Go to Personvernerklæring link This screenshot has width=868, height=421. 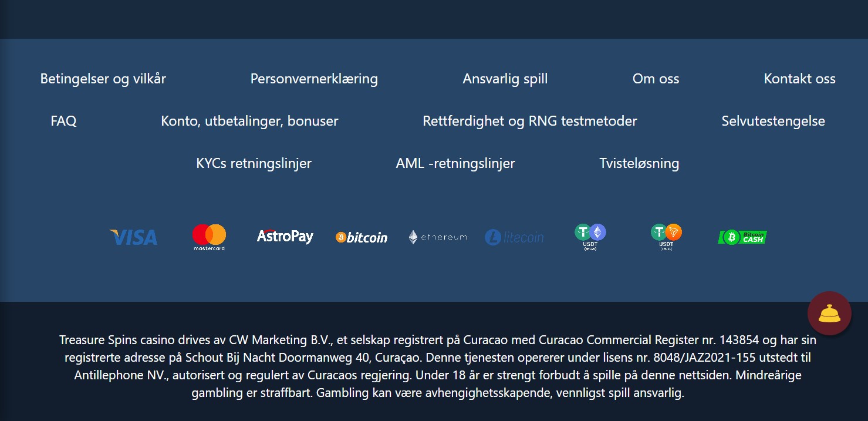314,79
